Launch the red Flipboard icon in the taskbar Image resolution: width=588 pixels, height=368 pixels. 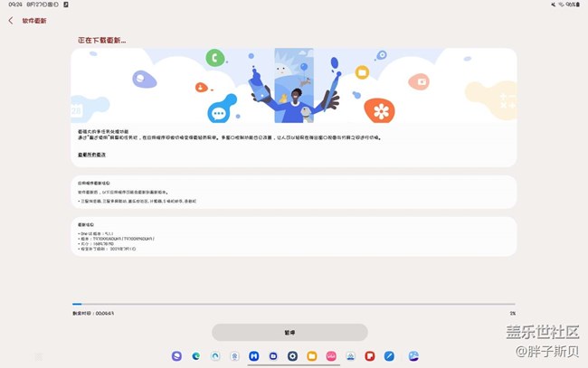[x=369, y=356]
